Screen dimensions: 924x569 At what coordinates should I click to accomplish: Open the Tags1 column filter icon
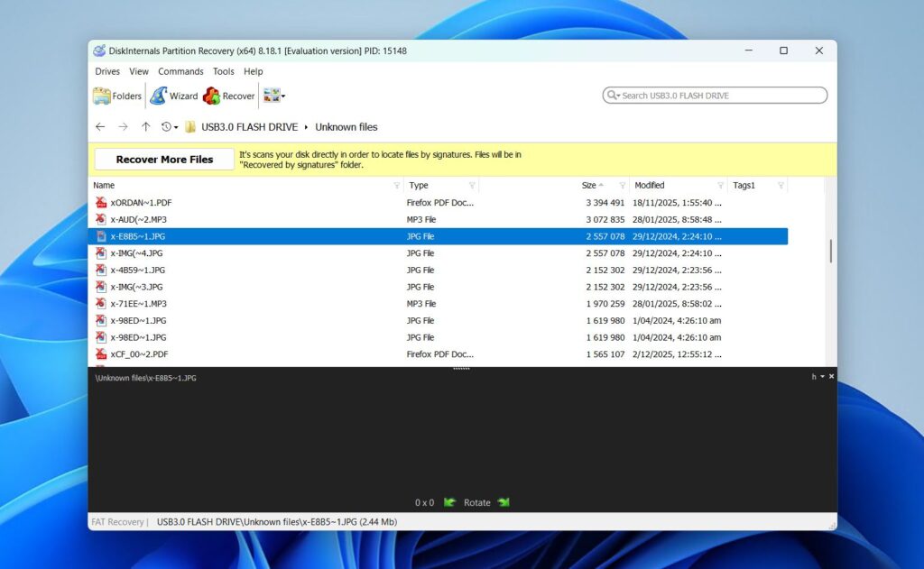(781, 186)
